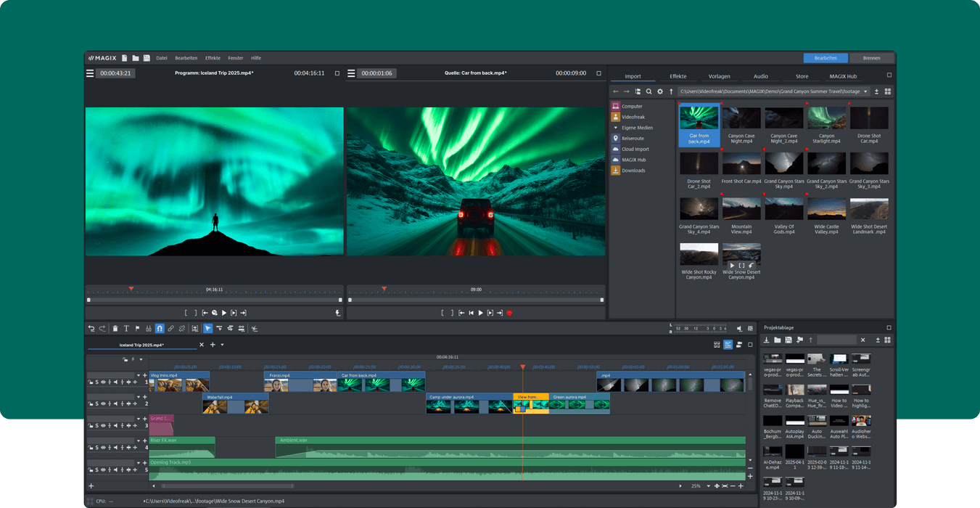The height and width of the screenshot is (508, 980).
Task: Solo track 1 with the S button
Action: point(96,381)
